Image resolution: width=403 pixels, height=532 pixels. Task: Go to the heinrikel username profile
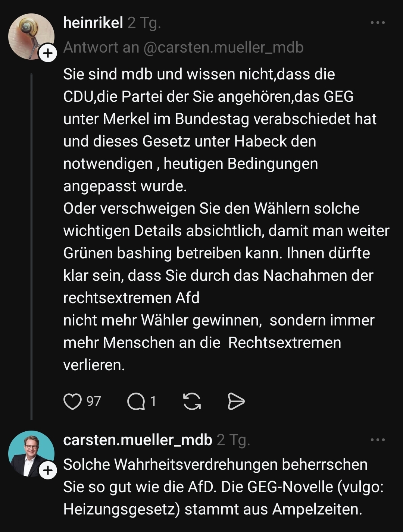point(93,23)
